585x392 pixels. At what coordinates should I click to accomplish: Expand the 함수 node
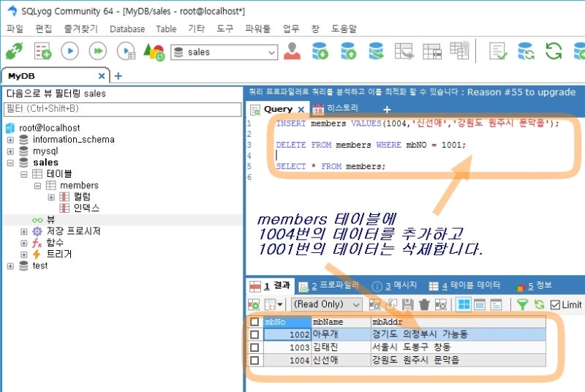point(24,244)
